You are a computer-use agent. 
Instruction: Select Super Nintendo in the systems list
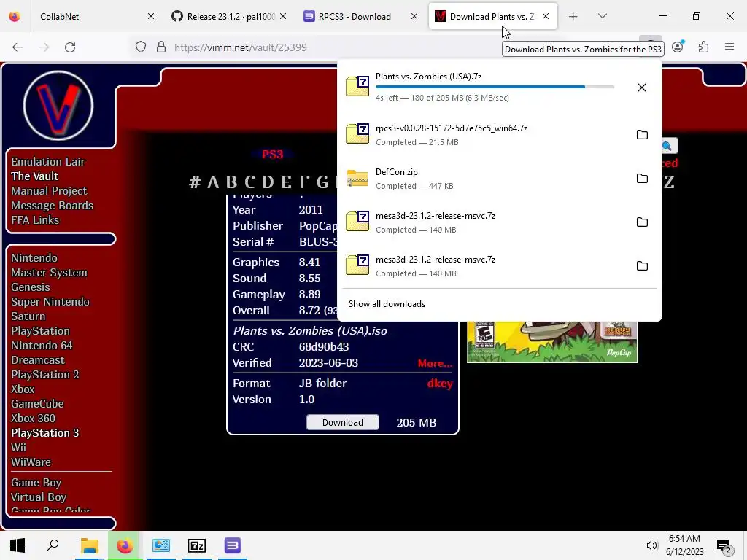coord(50,302)
